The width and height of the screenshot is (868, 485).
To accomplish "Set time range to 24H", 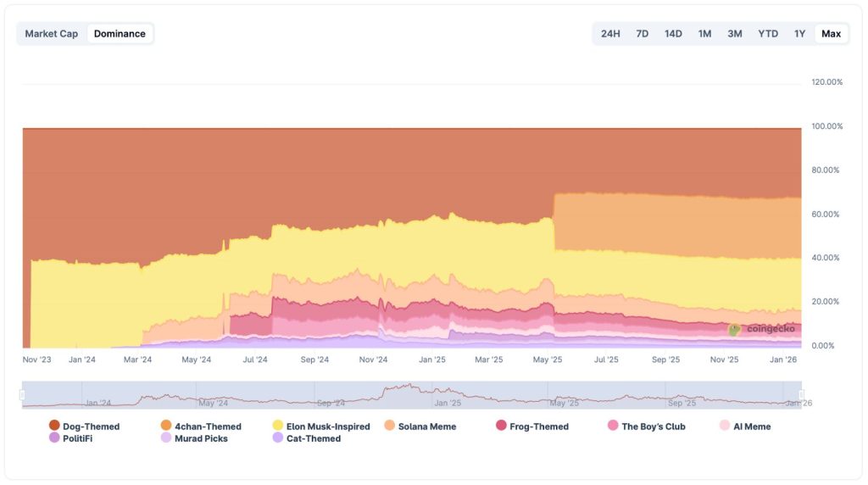I will (610, 34).
